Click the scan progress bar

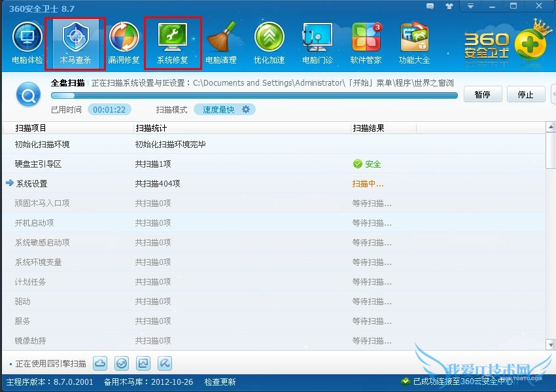[255, 96]
